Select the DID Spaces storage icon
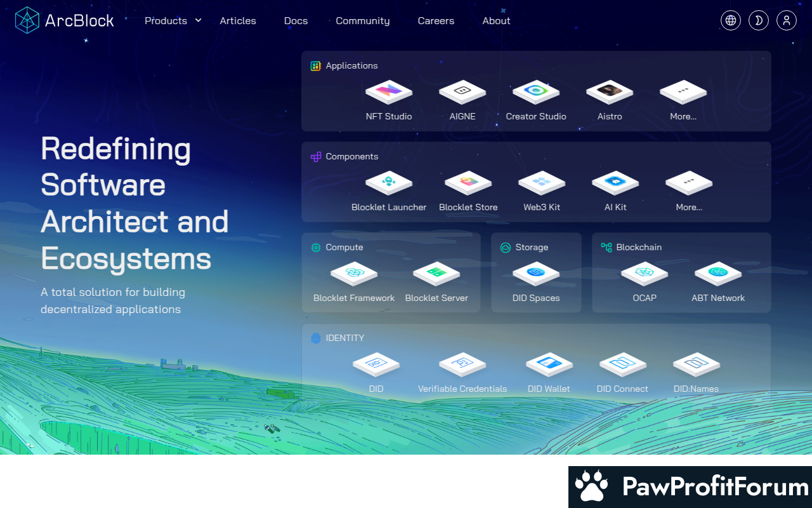The image size is (812, 508). pyautogui.click(x=536, y=274)
